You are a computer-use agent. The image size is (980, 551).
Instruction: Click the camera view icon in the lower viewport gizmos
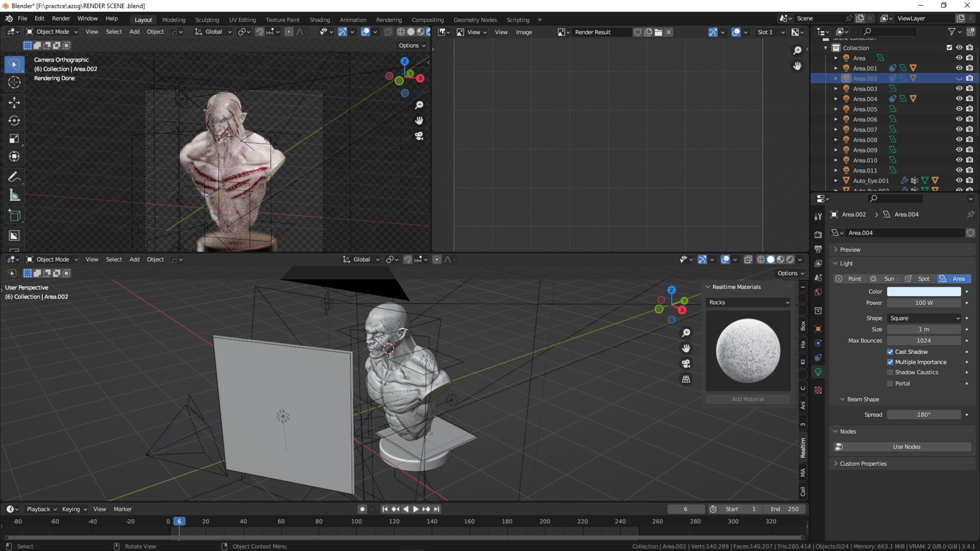[x=686, y=364]
